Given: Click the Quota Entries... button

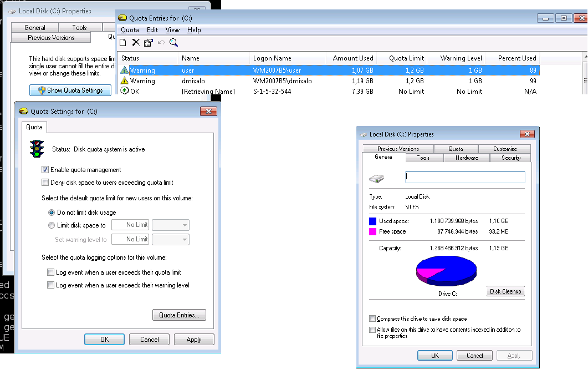Looking at the screenshot, I should click(179, 315).
